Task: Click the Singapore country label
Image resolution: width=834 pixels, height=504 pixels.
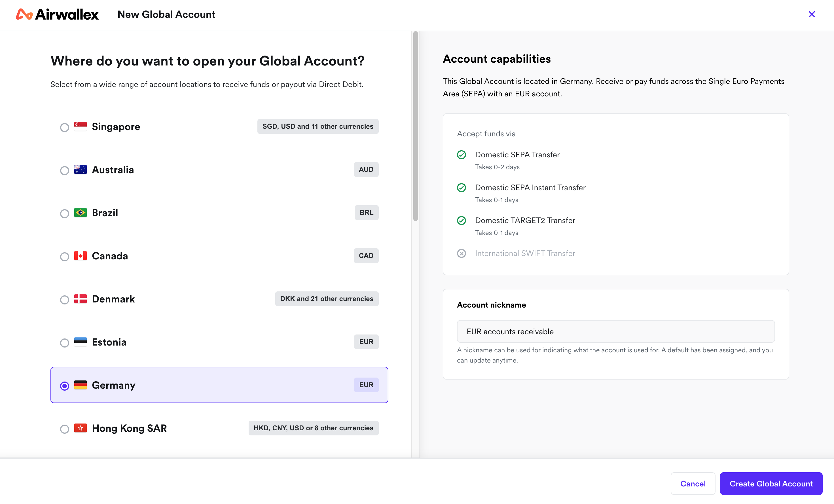Action: [x=116, y=127]
